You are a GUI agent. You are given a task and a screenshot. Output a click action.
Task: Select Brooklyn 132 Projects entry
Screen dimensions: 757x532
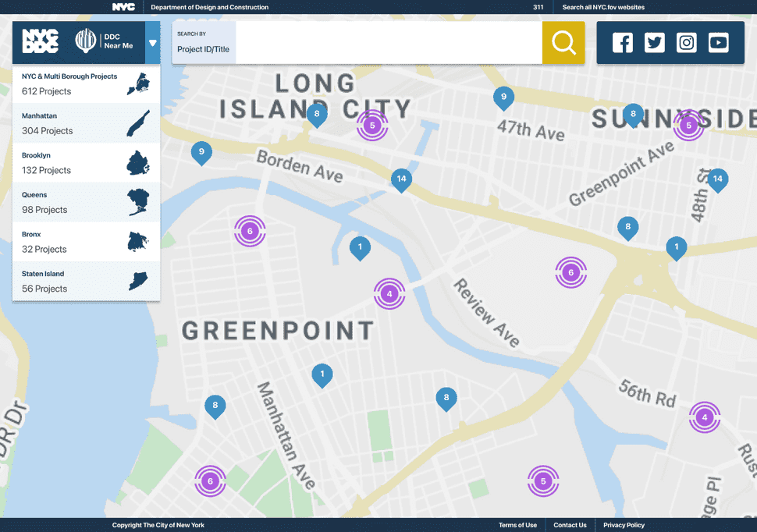click(86, 163)
